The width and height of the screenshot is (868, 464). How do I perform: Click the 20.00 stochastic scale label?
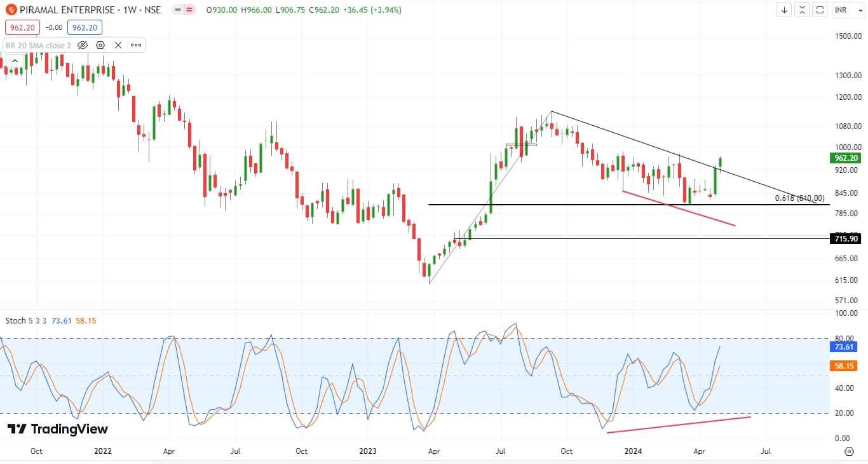pos(844,413)
